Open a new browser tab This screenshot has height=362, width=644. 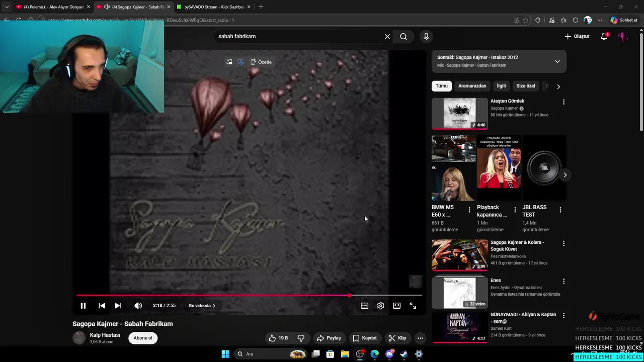[x=261, y=7]
